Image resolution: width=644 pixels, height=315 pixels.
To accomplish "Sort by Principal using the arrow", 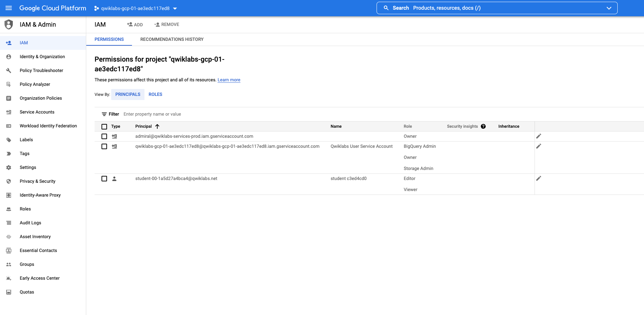I will (x=158, y=126).
